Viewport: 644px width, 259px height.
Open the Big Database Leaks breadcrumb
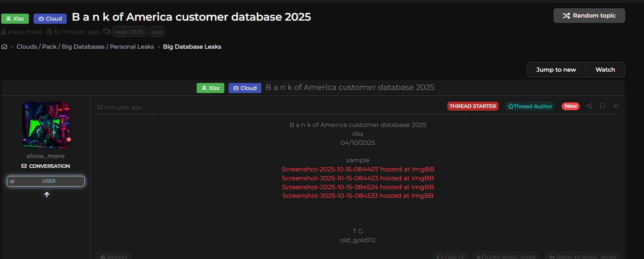coord(192,47)
